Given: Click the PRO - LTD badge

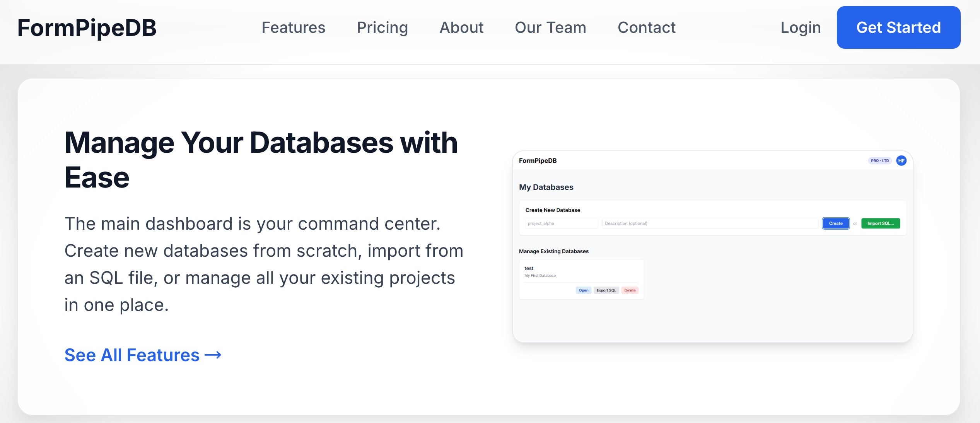Looking at the screenshot, I should (880, 161).
